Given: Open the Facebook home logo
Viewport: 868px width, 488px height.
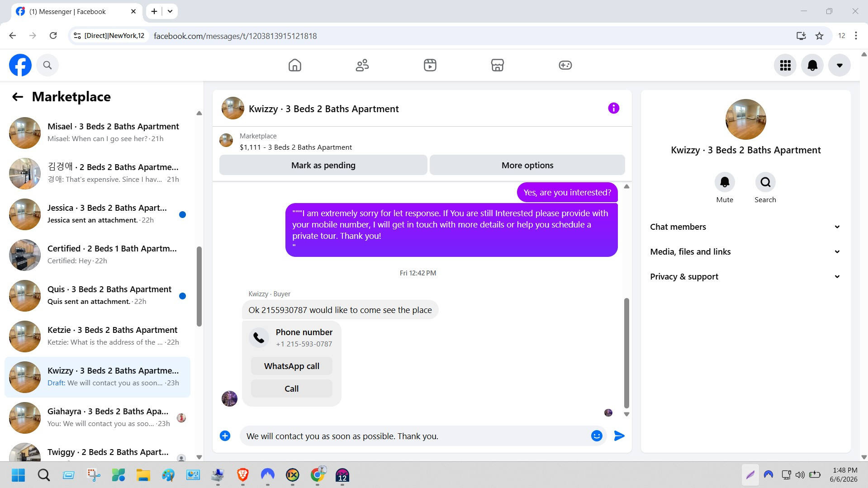Looking at the screenshot, I should point(20,65).
